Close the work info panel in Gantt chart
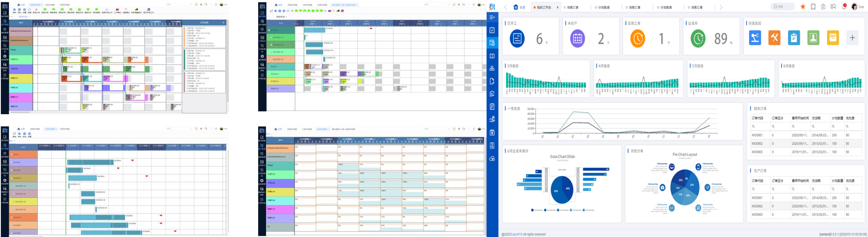868x237 pixels. (x=224, y=23)
